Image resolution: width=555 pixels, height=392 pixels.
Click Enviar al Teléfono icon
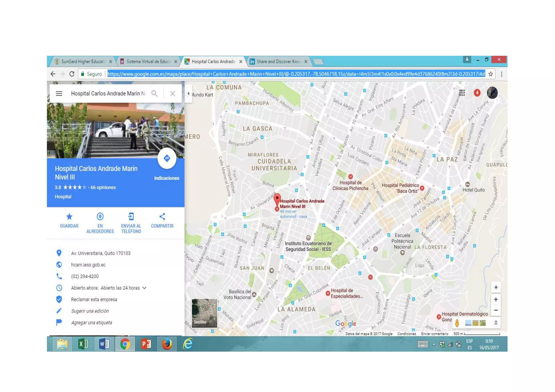tap(131, 217)
